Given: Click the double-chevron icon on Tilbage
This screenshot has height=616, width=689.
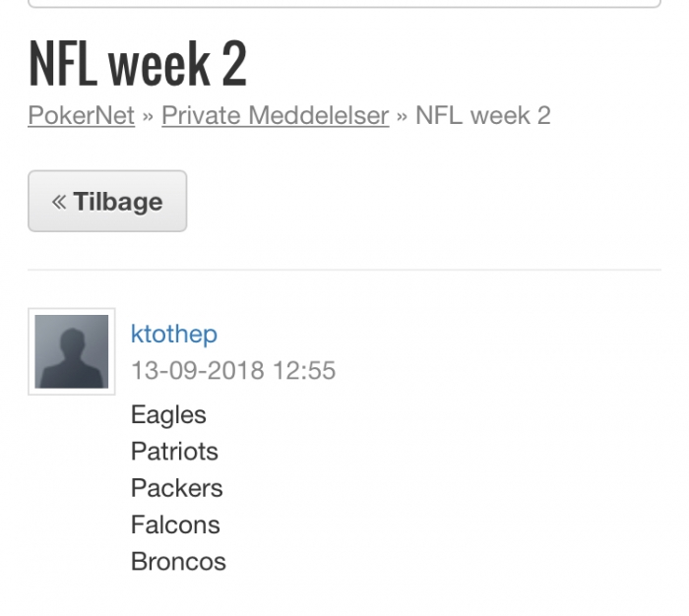Looking at the screenshot, I should [59, 202].
